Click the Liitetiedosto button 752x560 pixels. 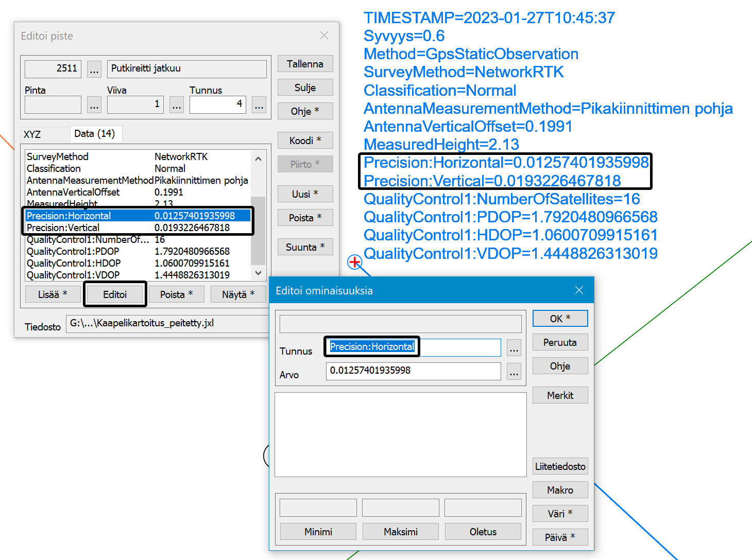click(x=560, y=466)
